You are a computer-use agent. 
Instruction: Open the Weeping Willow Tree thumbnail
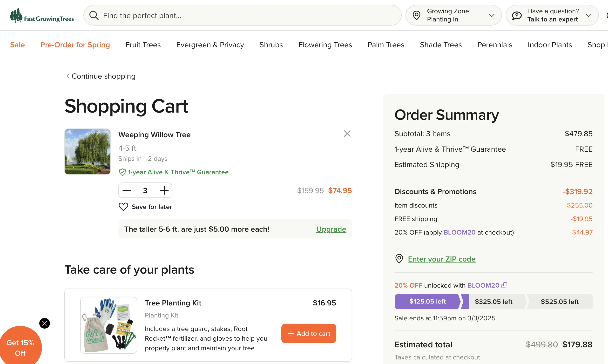(x=88, y=152)
